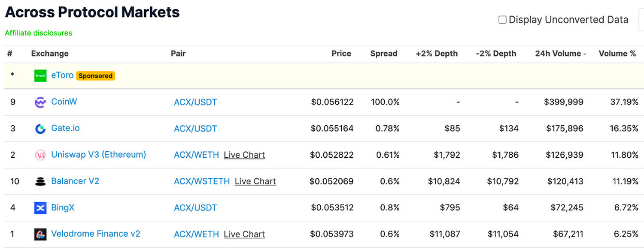The image size is (644, 249).
Task: Click the Balancer V2 24h volume $120,413
Action: (x=565, y=181)
